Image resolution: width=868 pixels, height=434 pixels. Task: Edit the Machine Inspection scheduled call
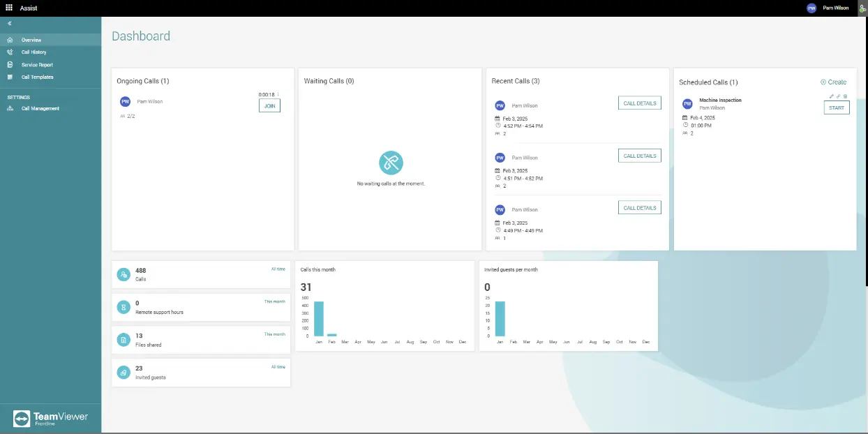832,96
